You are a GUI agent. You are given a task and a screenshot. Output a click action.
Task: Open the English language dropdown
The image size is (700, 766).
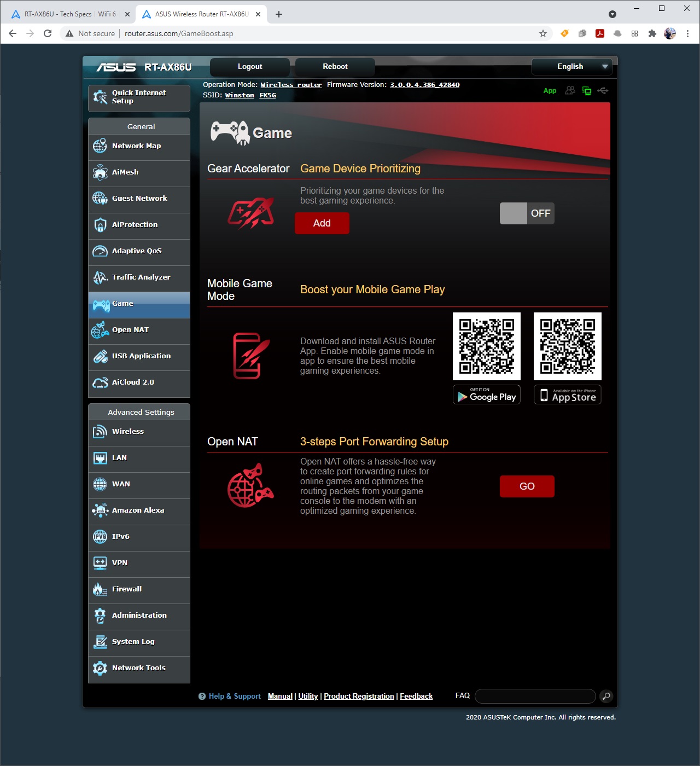[x=571, y=67]
